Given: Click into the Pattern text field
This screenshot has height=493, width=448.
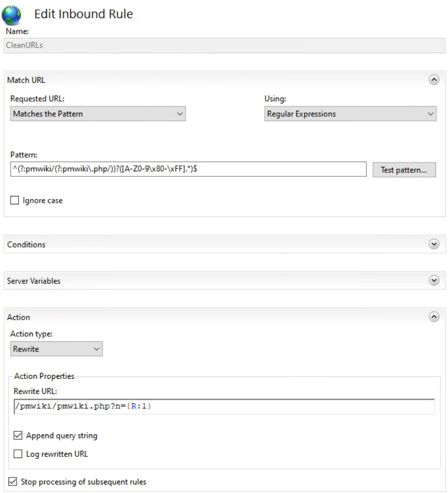Looking at the screenshot, I should pyautogui.click(x=188, y=169).
